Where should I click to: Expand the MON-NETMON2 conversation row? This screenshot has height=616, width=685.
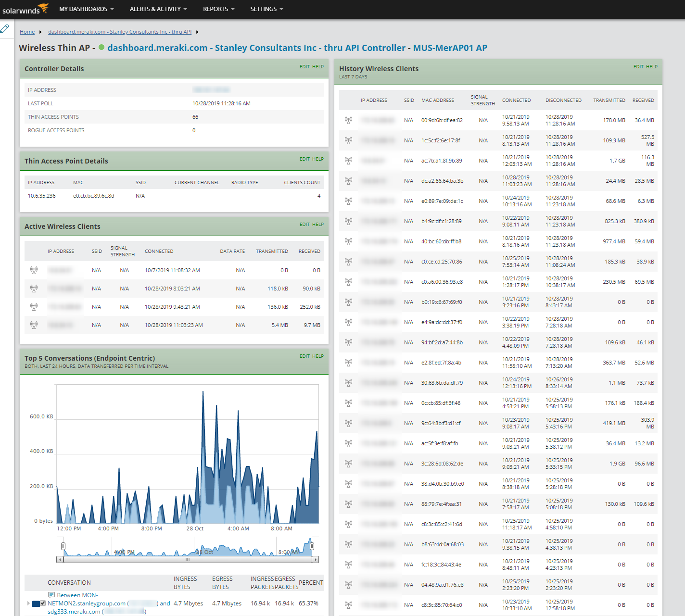click(28, 603)
